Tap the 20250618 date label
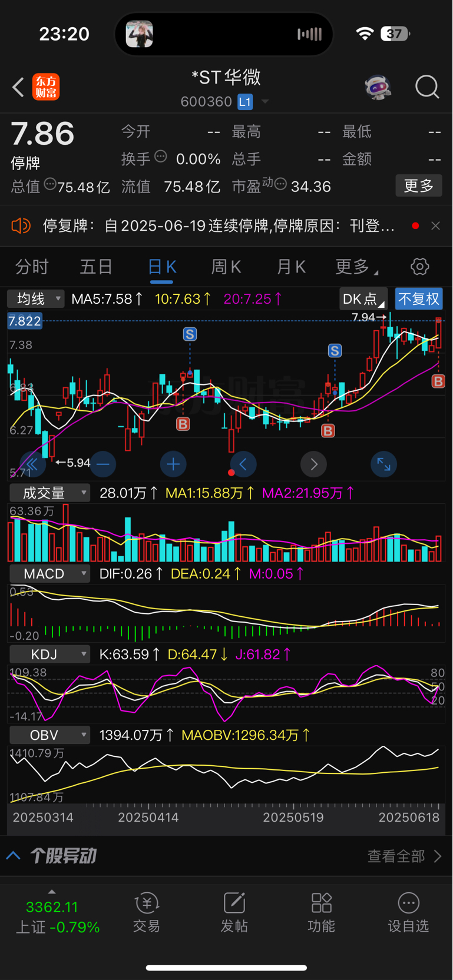 [409, 817]
